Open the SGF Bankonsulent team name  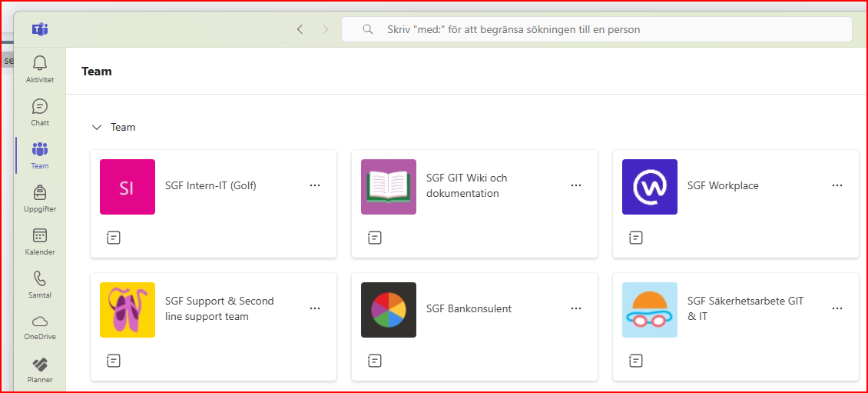(x=469, y=309)
